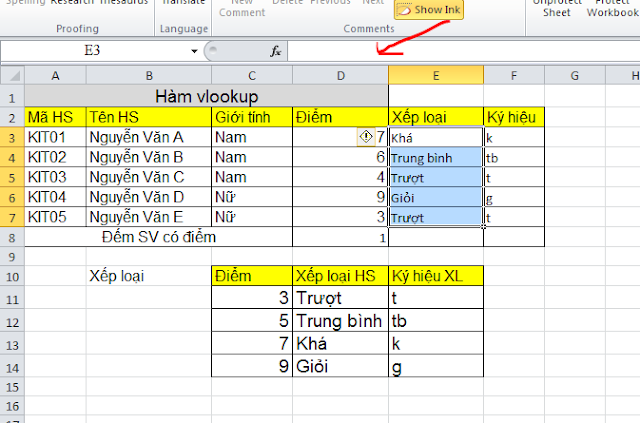Image resolution: width=640 pixels, height=423 pixels.
Task: Select row 1 header
Action: [12, 97]
